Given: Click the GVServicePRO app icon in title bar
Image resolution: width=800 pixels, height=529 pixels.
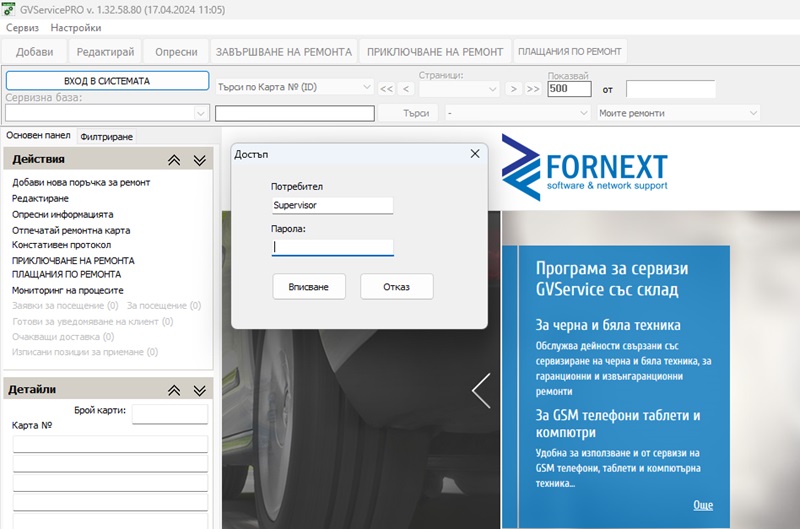Looking at the screenshot, I should coord(8,9).
